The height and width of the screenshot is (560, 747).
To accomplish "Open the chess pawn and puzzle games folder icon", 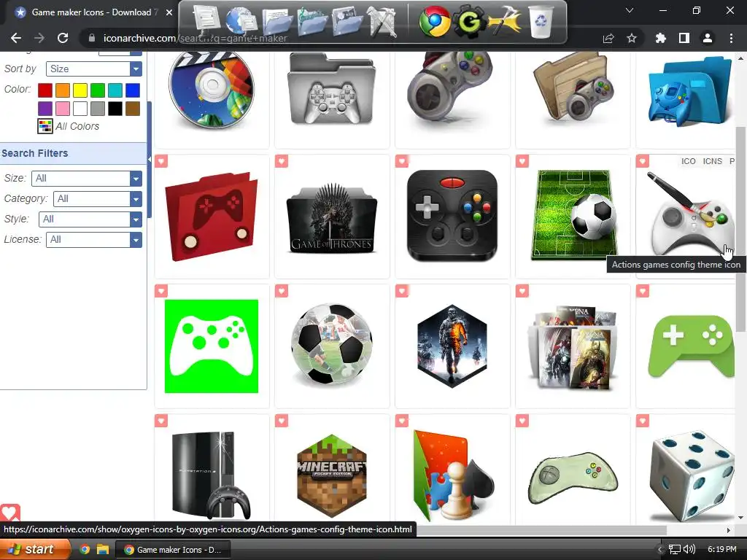I will click(x=453, y=475).
